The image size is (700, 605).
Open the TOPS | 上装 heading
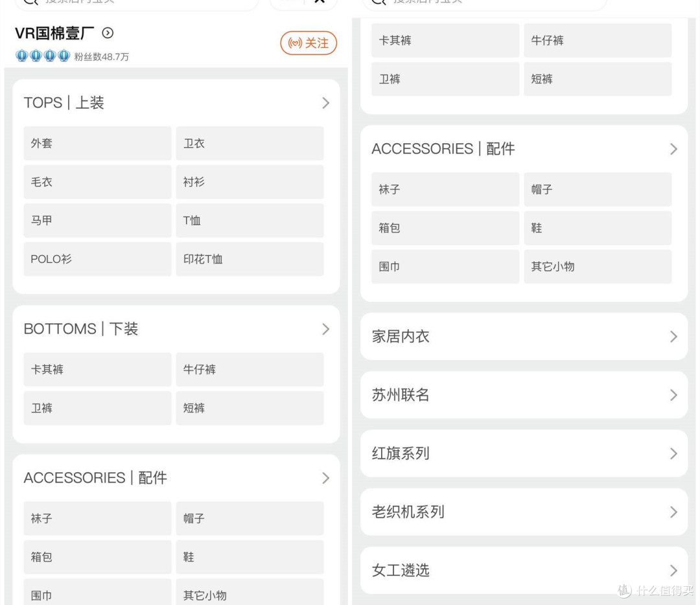coord(64,103)
